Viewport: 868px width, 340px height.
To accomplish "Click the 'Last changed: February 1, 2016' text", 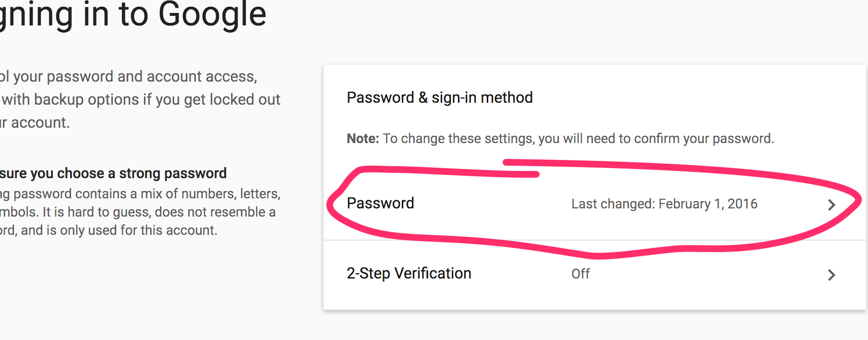I will tap(664, 204).
